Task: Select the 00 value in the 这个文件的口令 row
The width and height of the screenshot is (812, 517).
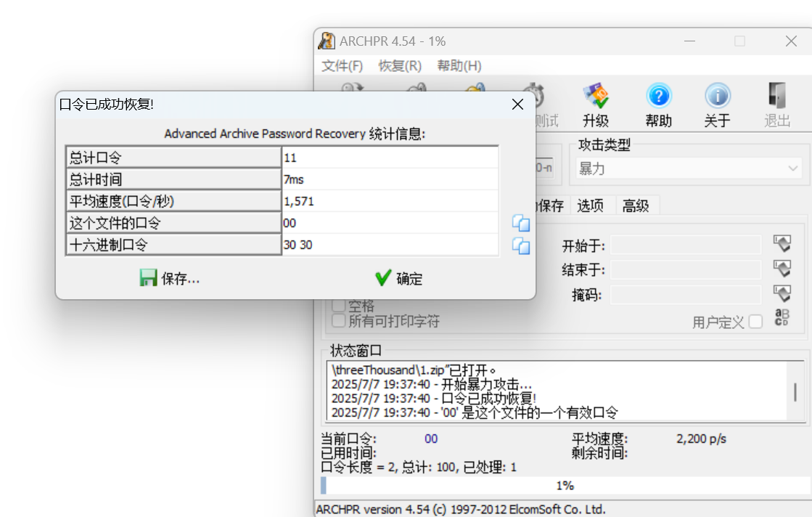Action: [390, 223]
